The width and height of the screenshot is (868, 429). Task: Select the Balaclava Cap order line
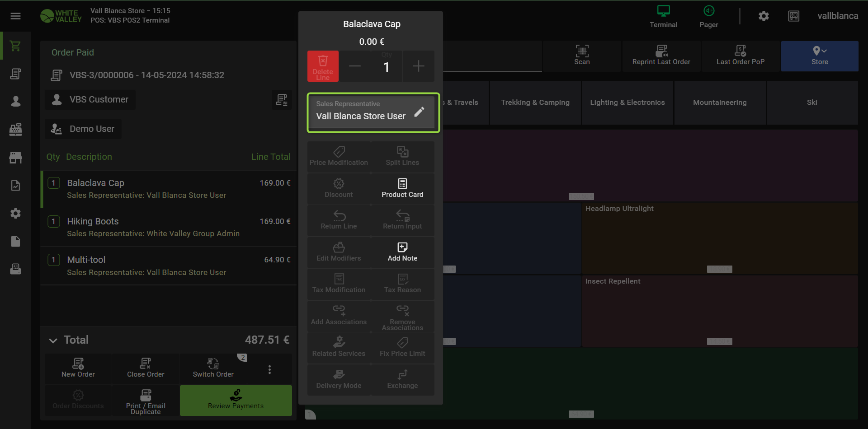click(169, 189)
